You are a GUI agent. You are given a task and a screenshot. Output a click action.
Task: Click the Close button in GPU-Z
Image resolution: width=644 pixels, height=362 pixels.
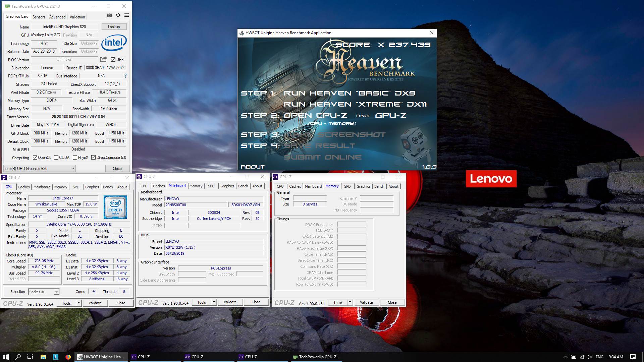point(117,169)
